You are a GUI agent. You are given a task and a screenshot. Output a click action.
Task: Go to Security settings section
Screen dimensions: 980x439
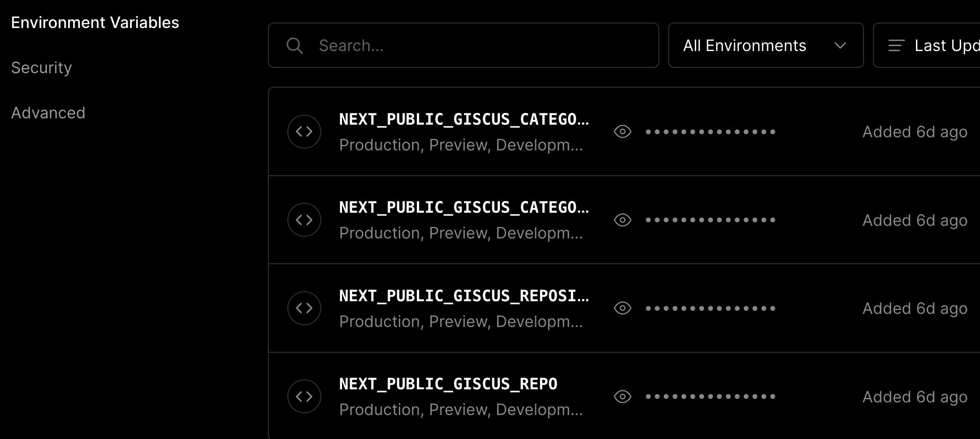[42, 68]
